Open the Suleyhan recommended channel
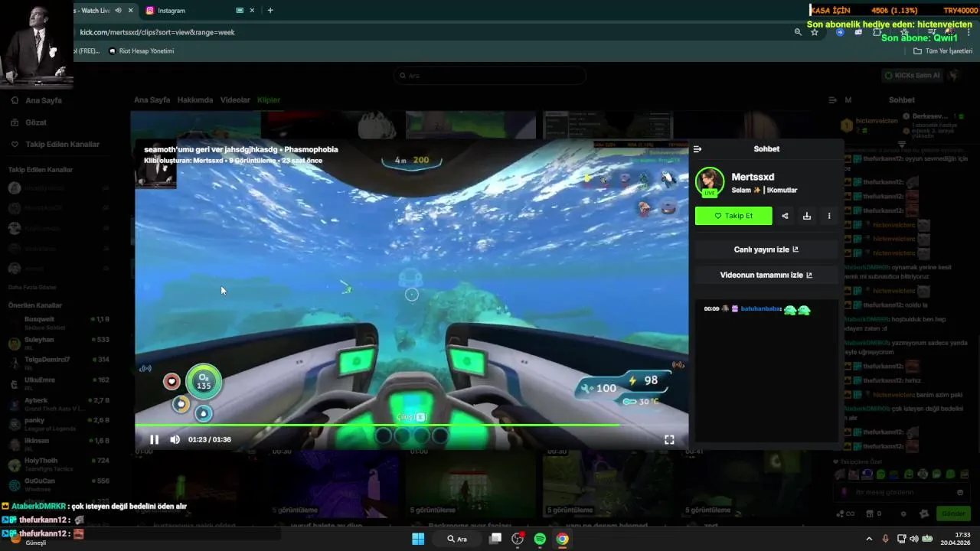980x551 pixels. coord(60,342)
